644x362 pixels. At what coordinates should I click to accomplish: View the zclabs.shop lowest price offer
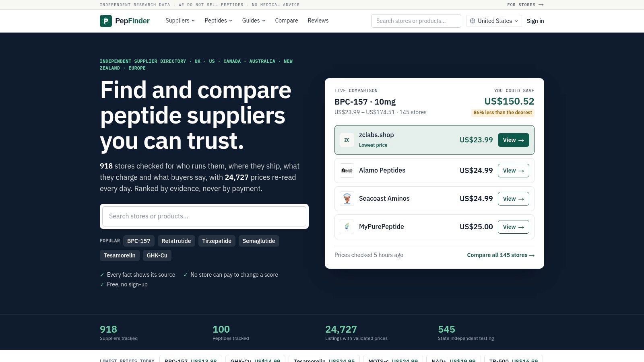tap(514, 140)
